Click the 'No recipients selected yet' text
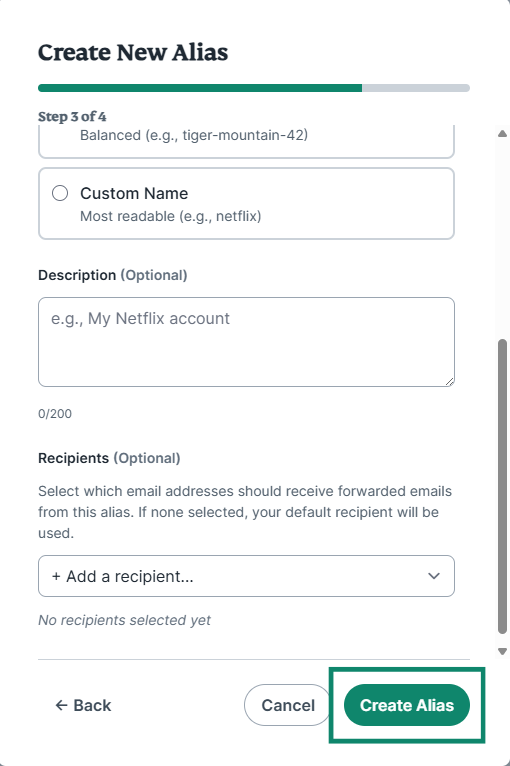510x766 pixels. pos(124,620)
